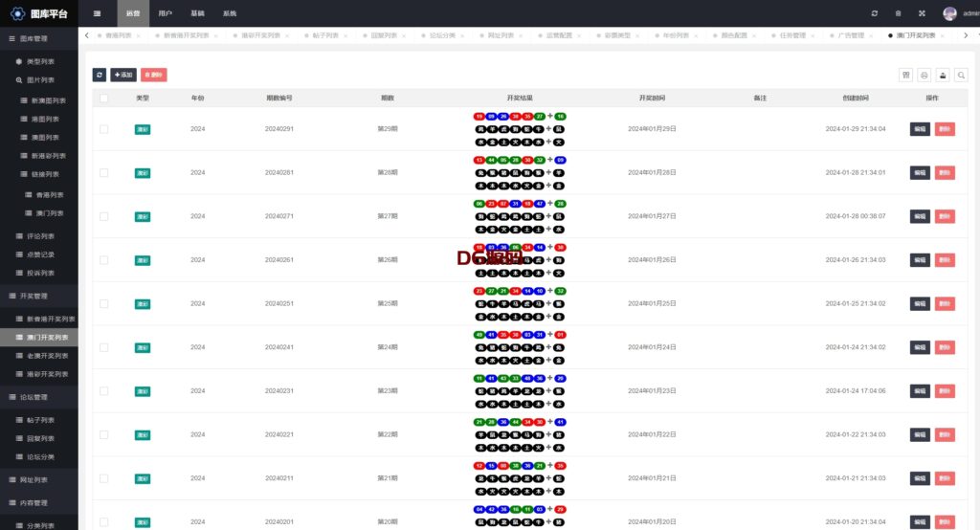The height and width of the screenshot is (530, 980).
Task: Open 评论列表 in the sidebar
Action: tap(40, 236)
